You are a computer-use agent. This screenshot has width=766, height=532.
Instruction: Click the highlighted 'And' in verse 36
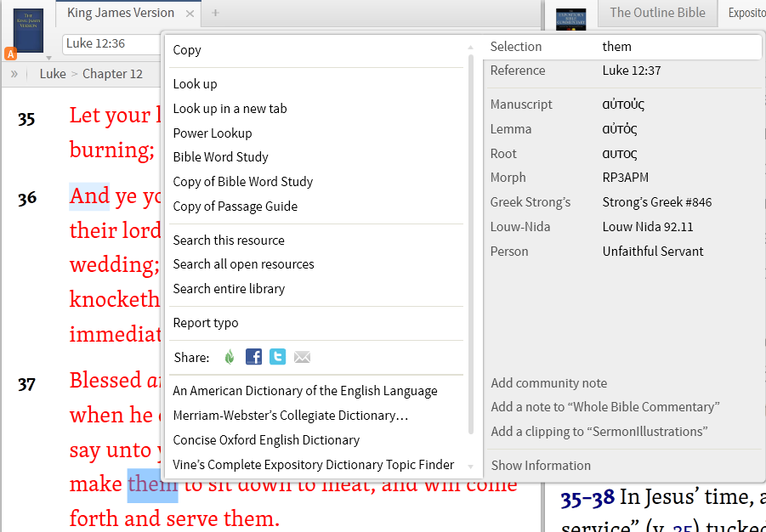(89, 196)
